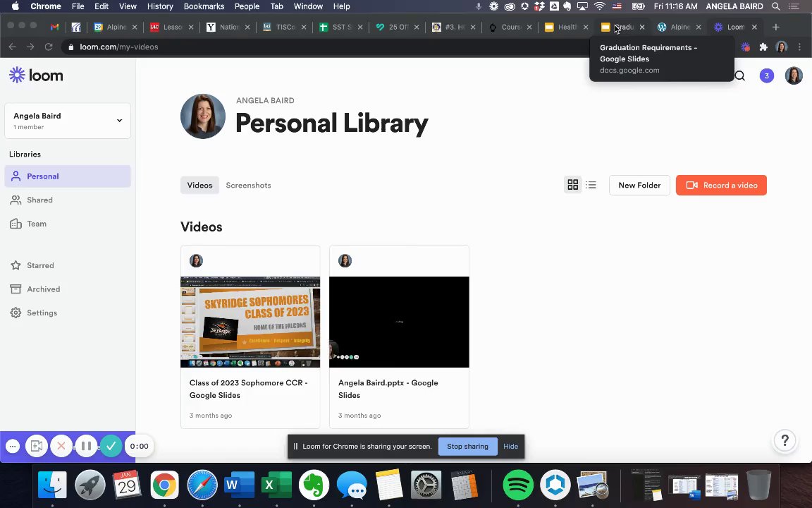Screen dimensions: 812x508
Task: Open the Loom recorder more options ellipsis
Action: tap(13, 446)
